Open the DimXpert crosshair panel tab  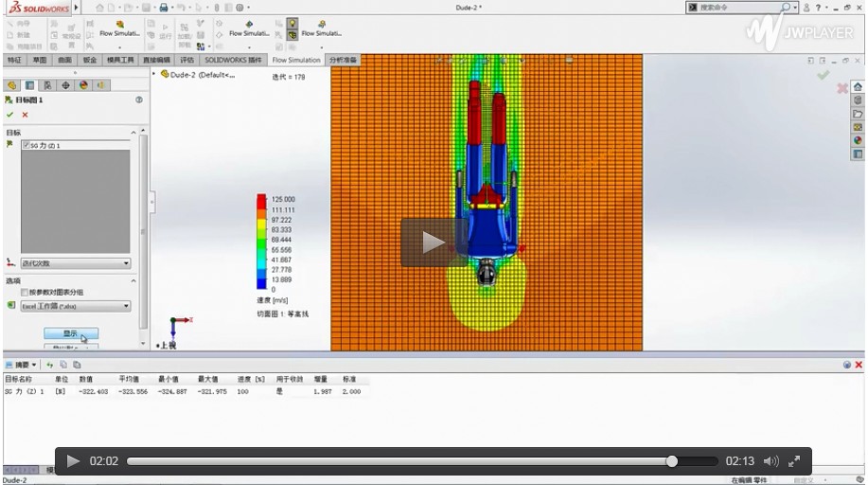pos(65,85)
